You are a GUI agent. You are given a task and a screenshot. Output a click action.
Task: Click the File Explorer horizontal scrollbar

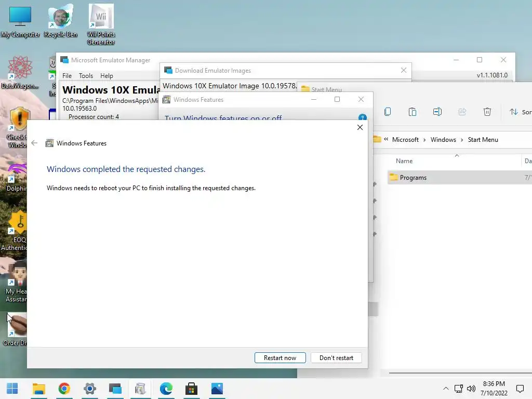coord(460,373)
